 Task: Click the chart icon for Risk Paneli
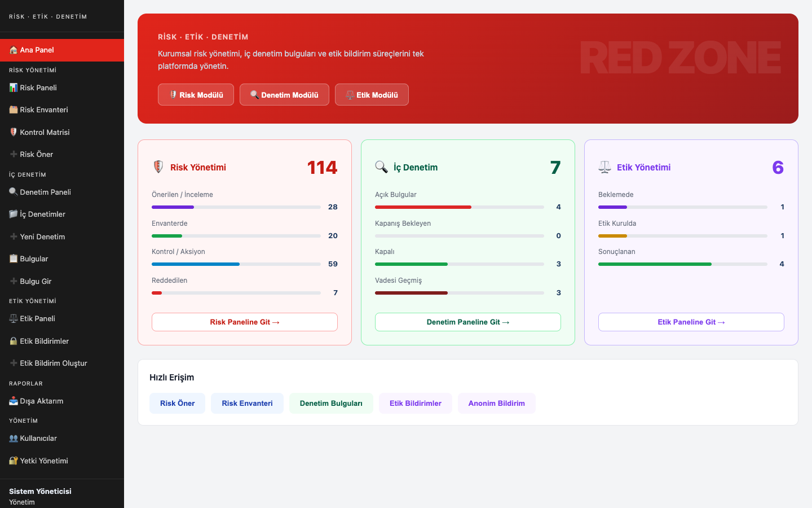click(14, 88)
